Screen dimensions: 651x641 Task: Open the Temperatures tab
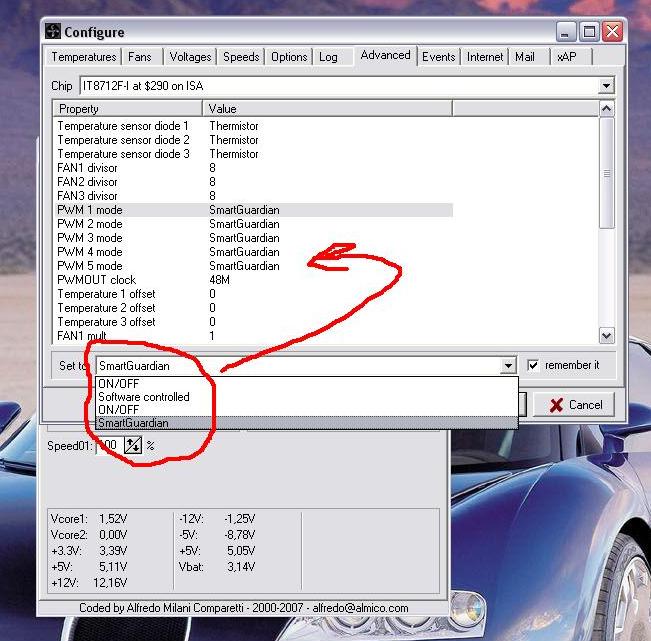(x=83, y=56)
